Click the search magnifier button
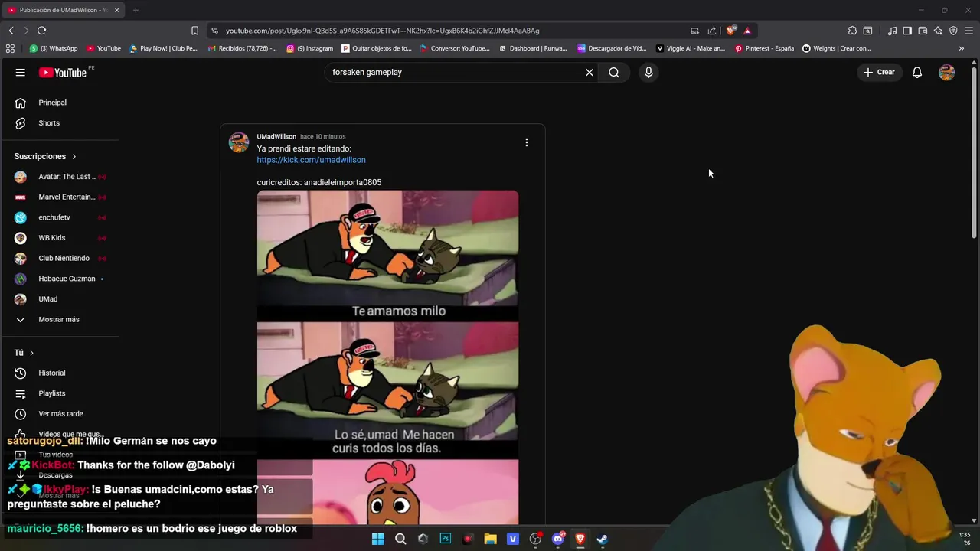 614,72
